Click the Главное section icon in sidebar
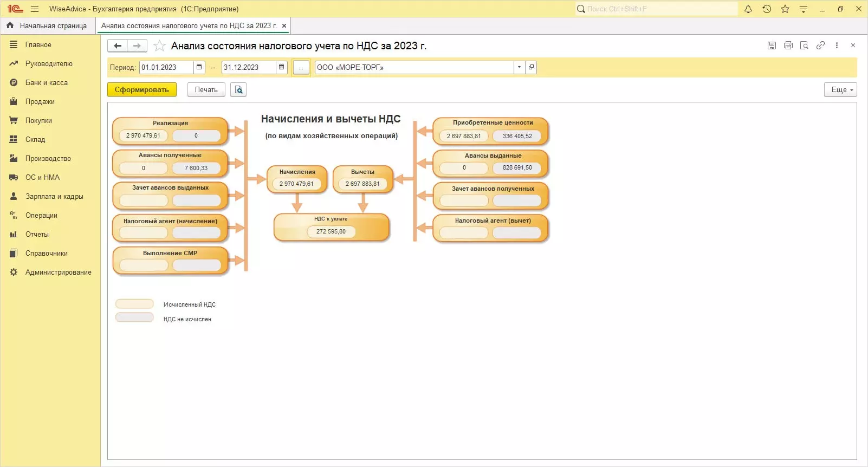Screen dimensions: 868x467 14,44
